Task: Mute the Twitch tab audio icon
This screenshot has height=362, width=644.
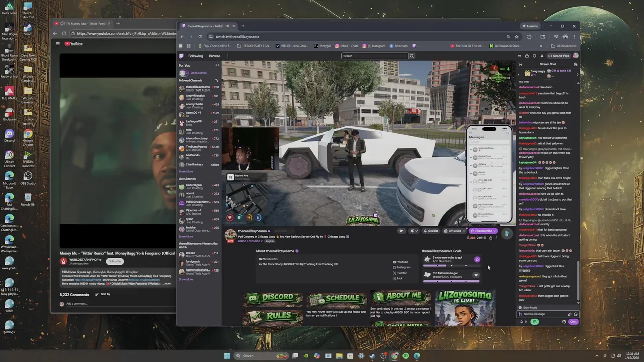Action: coord(227,26)
